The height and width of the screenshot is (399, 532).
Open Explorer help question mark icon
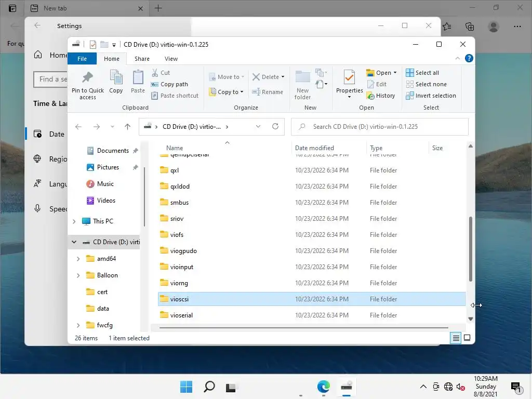[469, 58]
